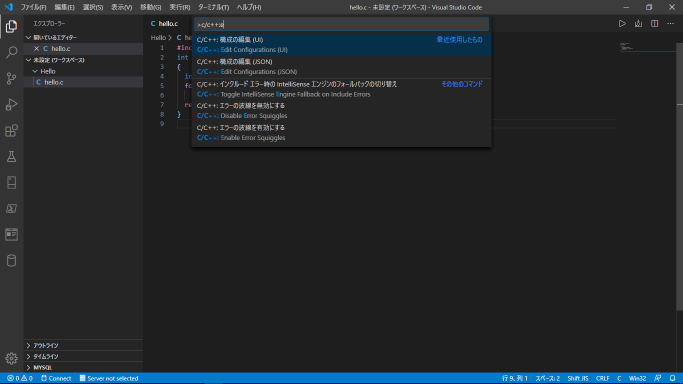Click cursor position 行 9, 列 1
Screen dimensions: 683x384
tap(514, 378)
